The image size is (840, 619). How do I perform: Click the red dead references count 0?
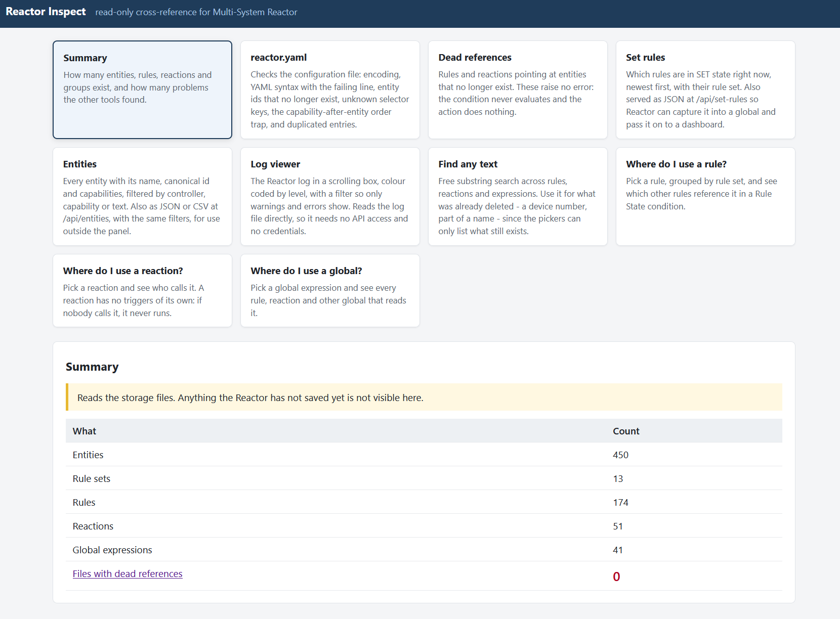[x=616, y=577]
